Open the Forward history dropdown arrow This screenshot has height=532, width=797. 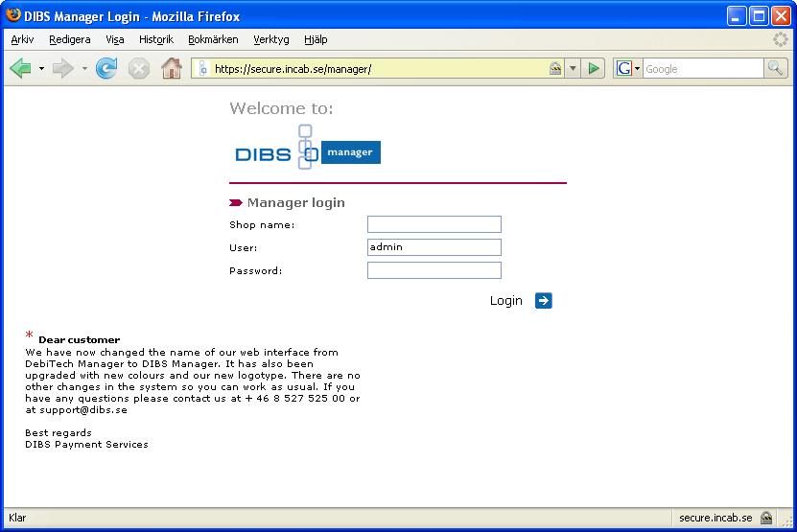click(x=85, y=68)
